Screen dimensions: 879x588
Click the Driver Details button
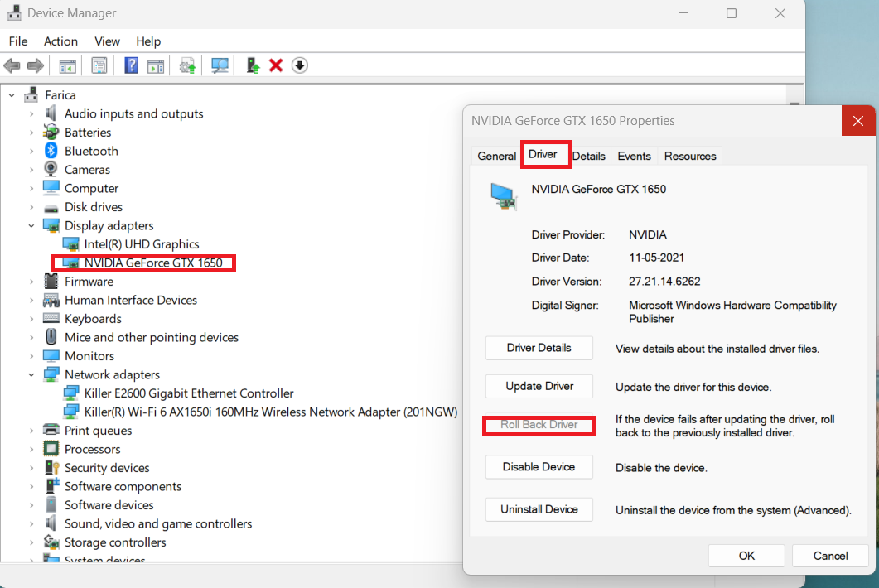[x=539, y=348]
